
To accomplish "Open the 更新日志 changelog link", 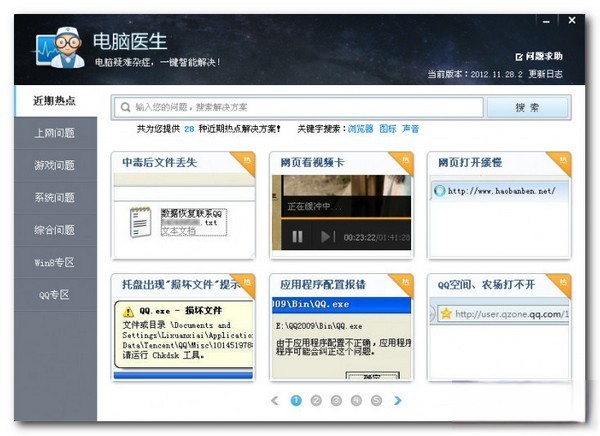I will [x=545, y=74].
